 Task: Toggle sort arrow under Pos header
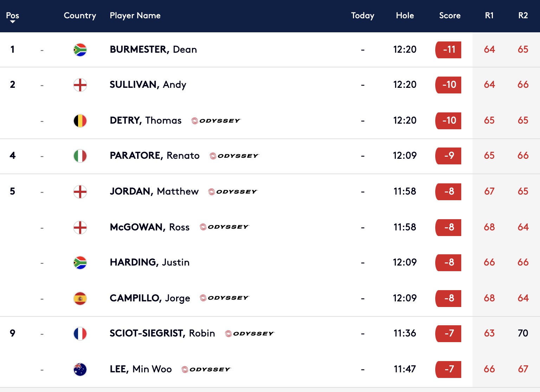[x=13, y=22]
